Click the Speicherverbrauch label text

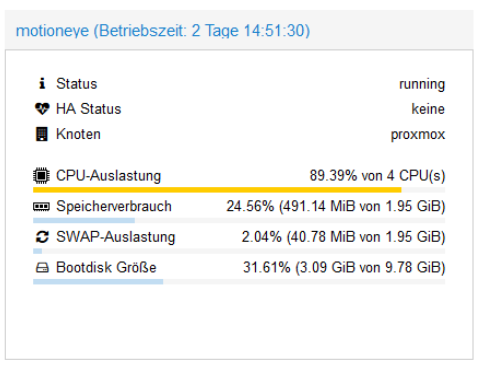tap(114, 206)
